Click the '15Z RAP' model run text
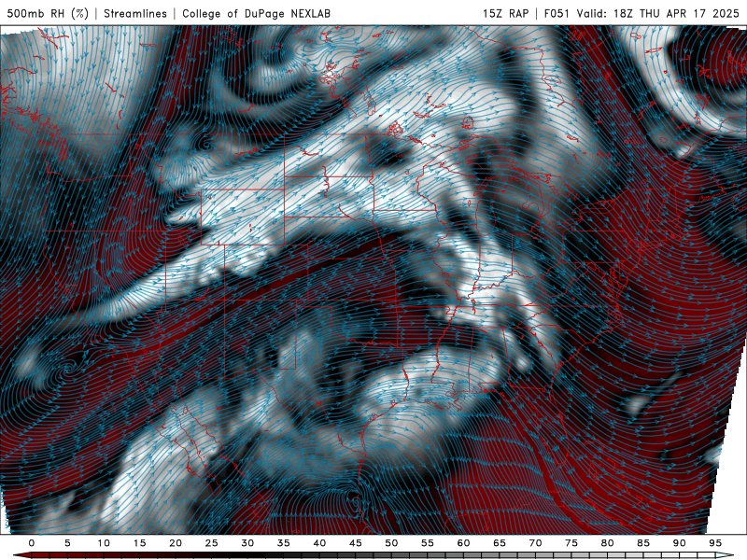The width and height of the screenshot is (747, 560). [x=505, y=13]
